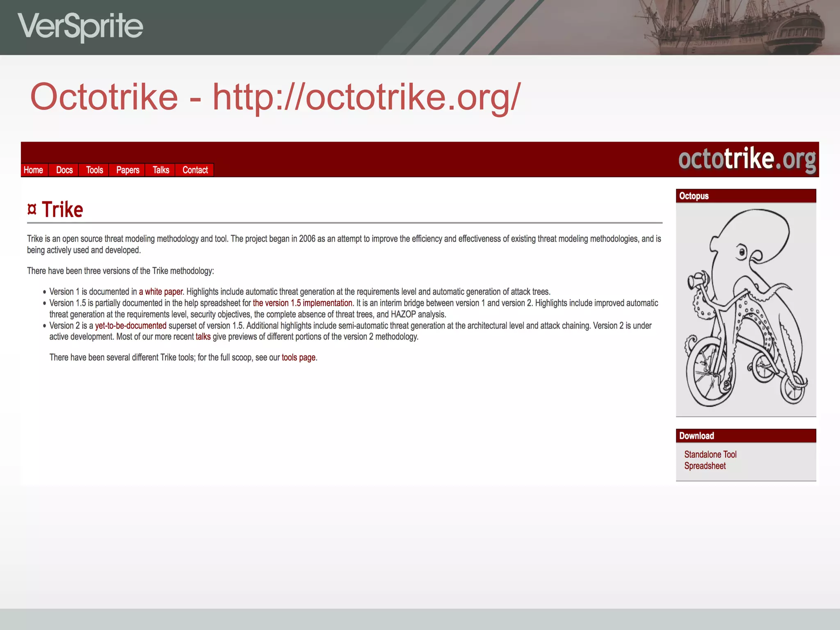Follow the 'a white paper' link

pyautogui.click(x=161, y=292)
